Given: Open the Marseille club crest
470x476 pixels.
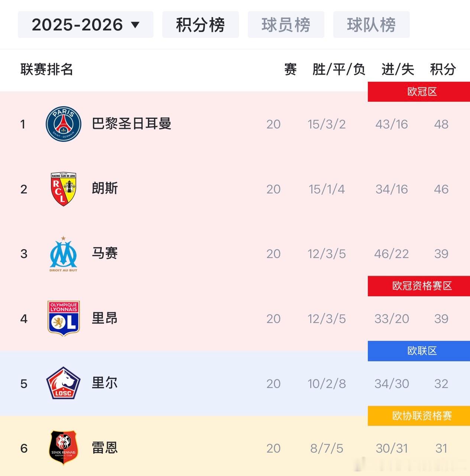Looking at the screenshot, I should [63, 254].
